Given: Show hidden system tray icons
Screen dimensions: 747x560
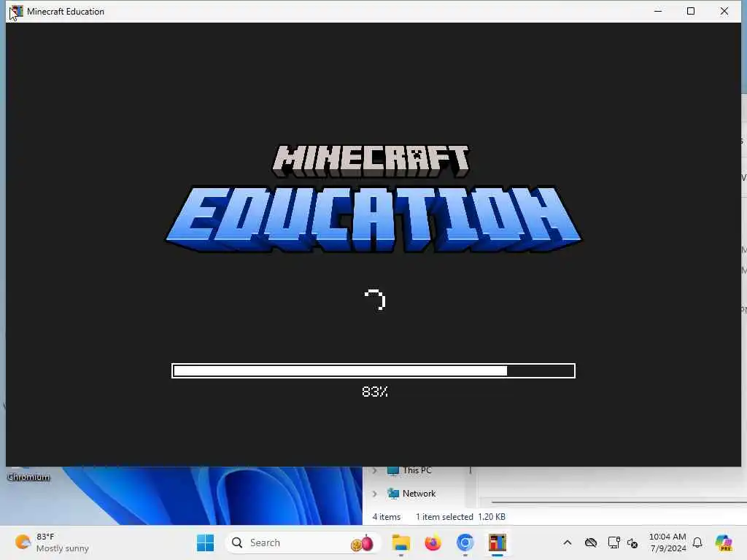Looking at the screenshot, I should click(567, 542).
